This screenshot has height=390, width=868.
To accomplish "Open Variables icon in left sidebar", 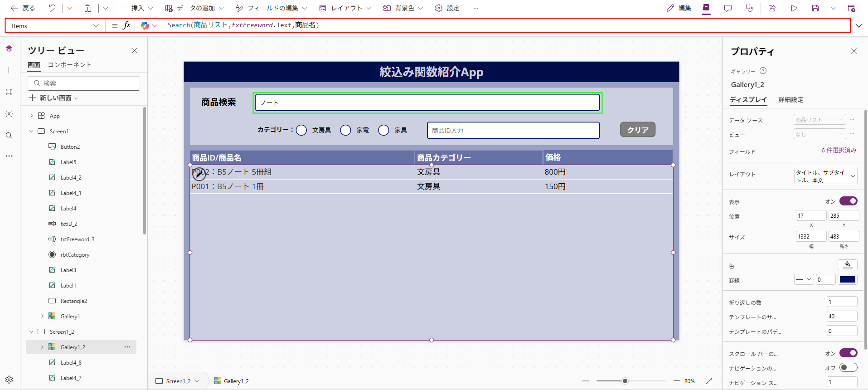I will click(9, 114).
